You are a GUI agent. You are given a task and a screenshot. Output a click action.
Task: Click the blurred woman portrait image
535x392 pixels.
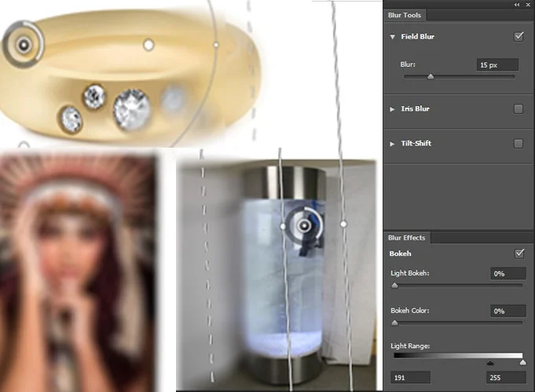pyautogui.click(x=79, y=273)
